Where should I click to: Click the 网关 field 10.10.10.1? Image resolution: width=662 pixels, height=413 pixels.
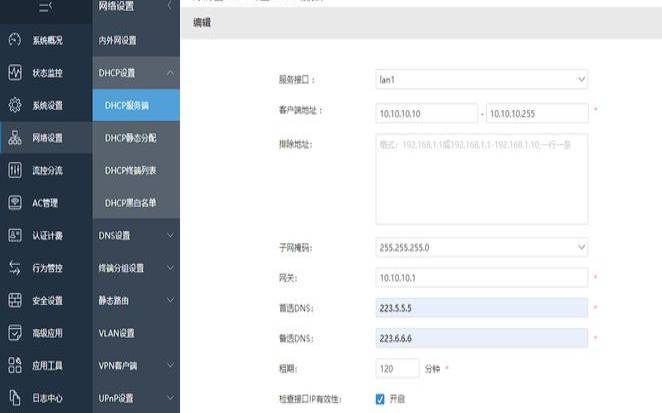point(481,277)
